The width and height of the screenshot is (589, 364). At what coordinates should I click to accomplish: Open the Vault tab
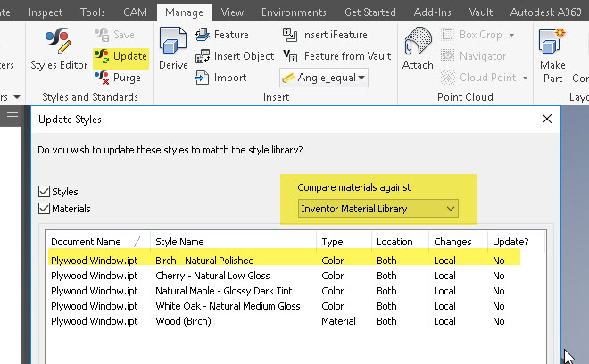[481, 12]
